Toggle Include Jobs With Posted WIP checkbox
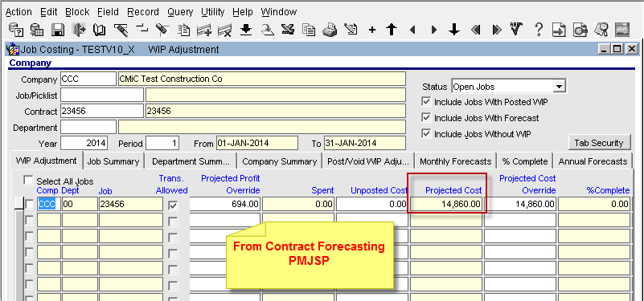 [426, 102]
